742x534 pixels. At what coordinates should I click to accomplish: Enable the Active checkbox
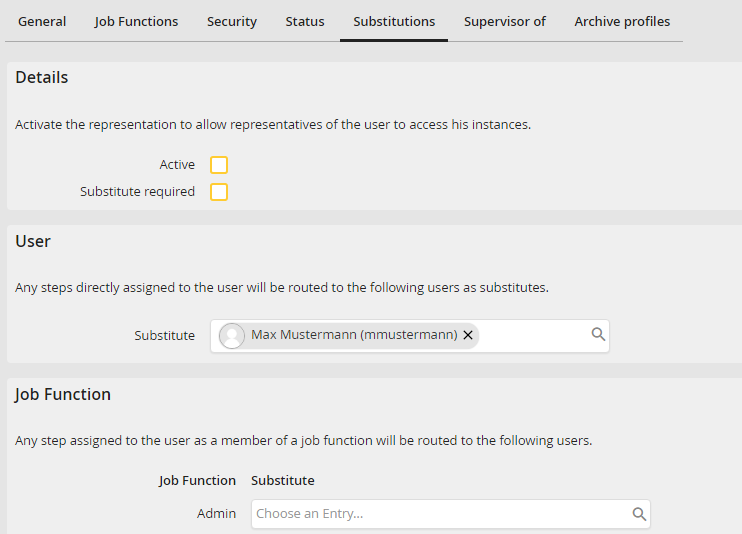219,165
